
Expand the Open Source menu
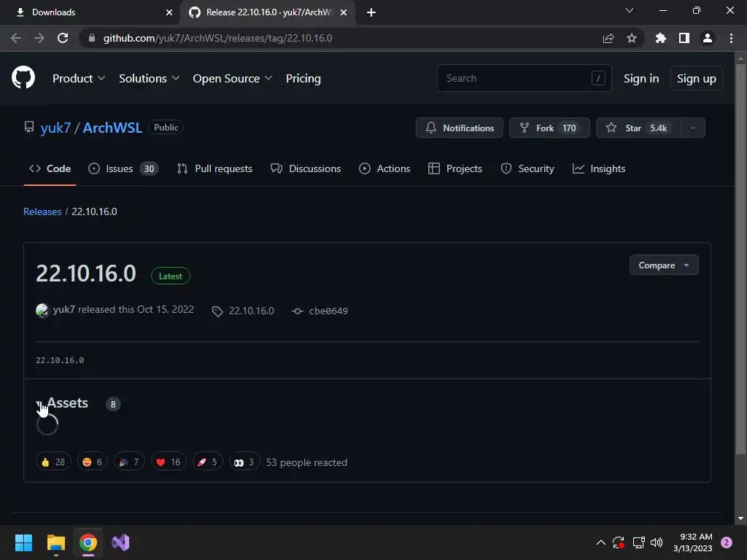[233, 79]
